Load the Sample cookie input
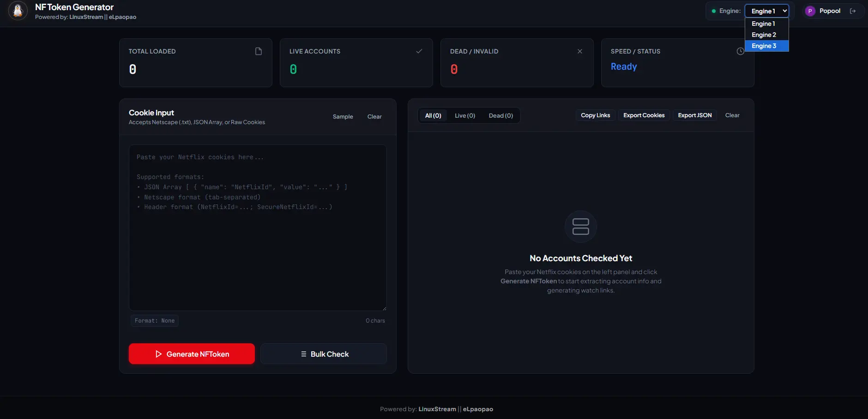This screenshot has width=868, height=419. click(x=343, y=117)
